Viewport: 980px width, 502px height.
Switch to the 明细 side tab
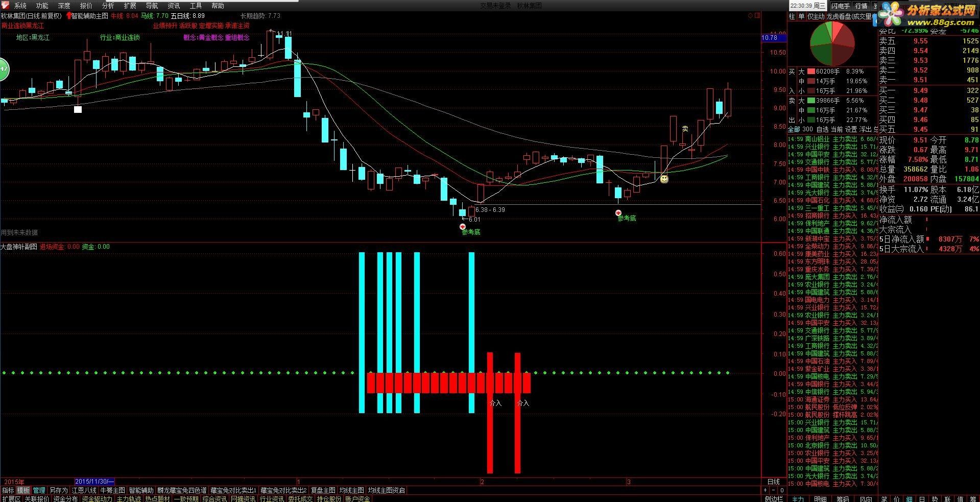point(820,498)
